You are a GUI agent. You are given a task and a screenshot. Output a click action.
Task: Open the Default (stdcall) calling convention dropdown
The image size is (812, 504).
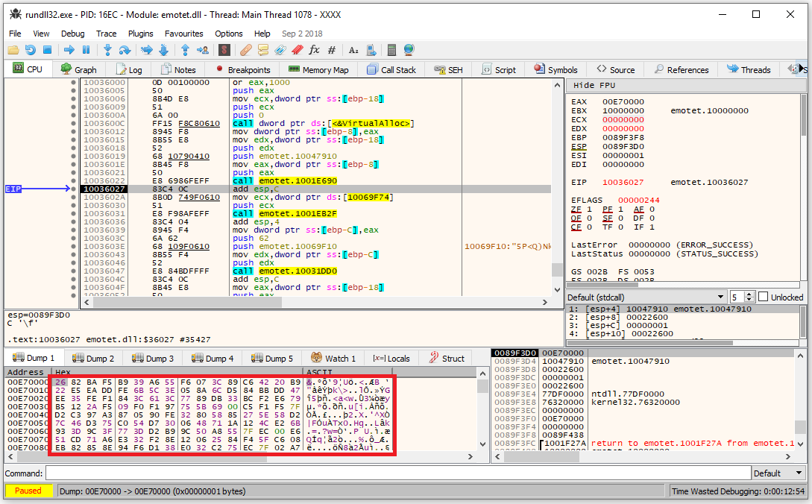click(x=646, y=297)
